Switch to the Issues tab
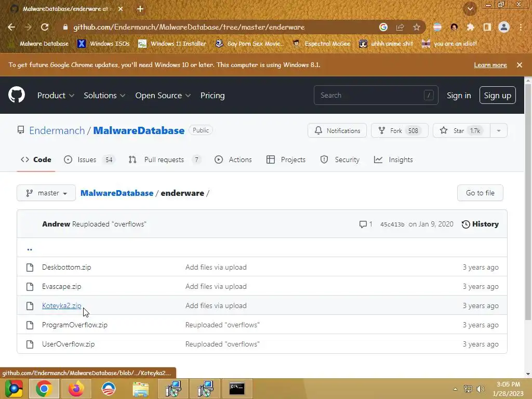This screenshot has height=399, width=532. click(89, 160)
